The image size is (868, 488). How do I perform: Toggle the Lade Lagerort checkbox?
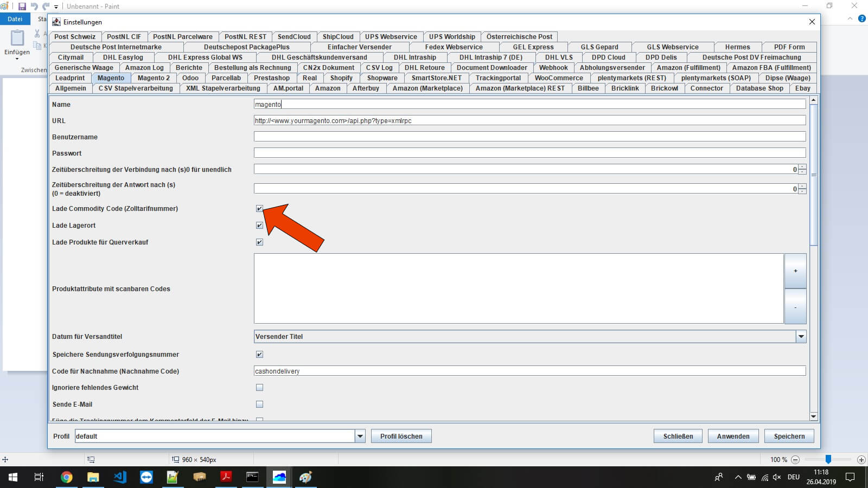pyautogui.click(x=259, y=226)
